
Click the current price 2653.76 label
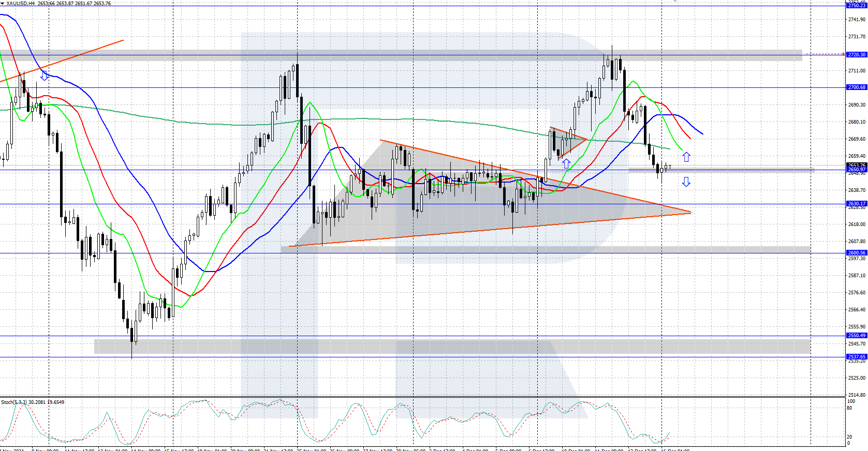857,165
